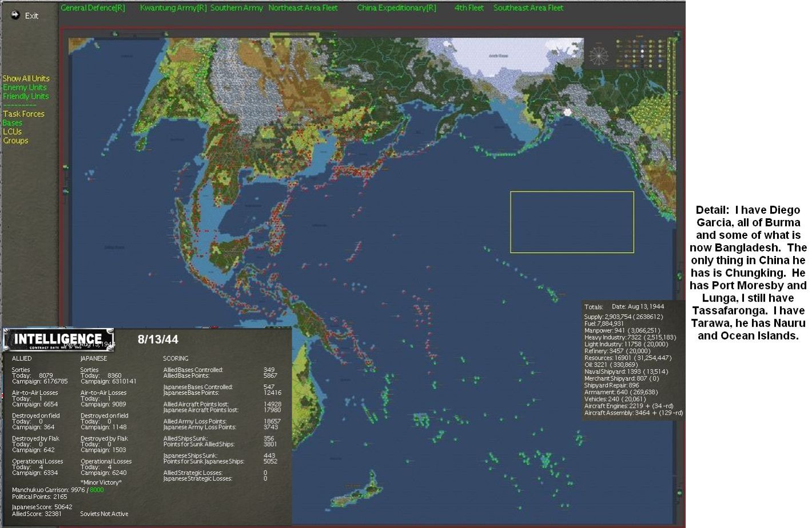Click the Light Industry total line
Screen dimensions: 812x528
626,344
